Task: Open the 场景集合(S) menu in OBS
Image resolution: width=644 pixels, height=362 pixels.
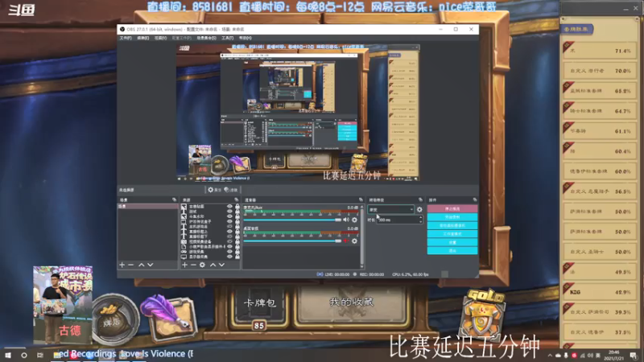Action: (206, 38)
